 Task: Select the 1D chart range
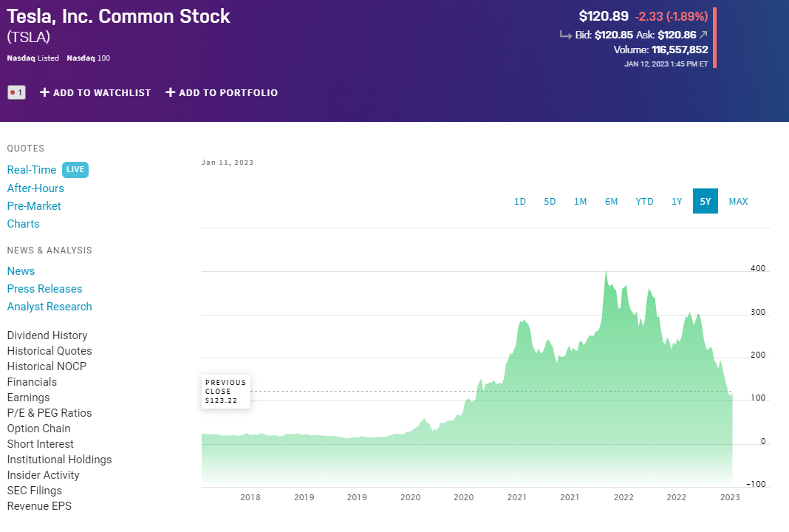click(520, 201)
